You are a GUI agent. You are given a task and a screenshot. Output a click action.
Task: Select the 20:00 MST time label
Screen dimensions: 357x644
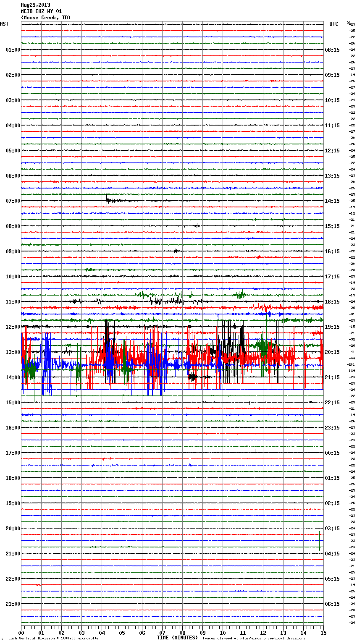(13, 529)
